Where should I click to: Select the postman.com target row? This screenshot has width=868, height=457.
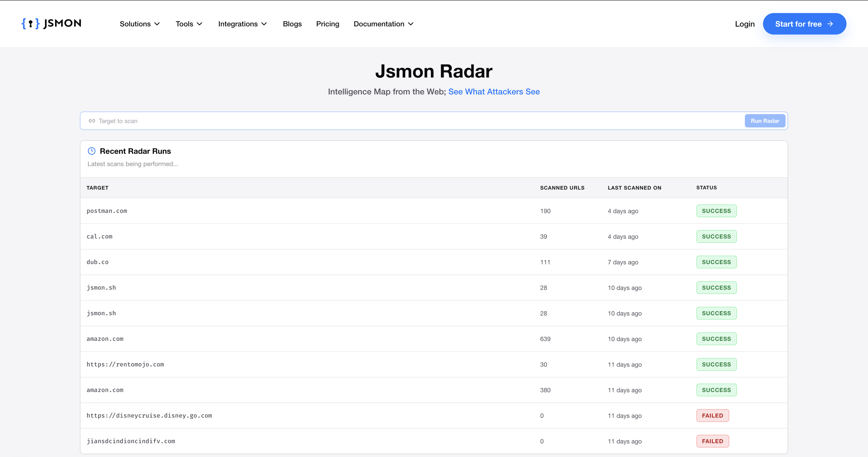[x=434, y=211]
